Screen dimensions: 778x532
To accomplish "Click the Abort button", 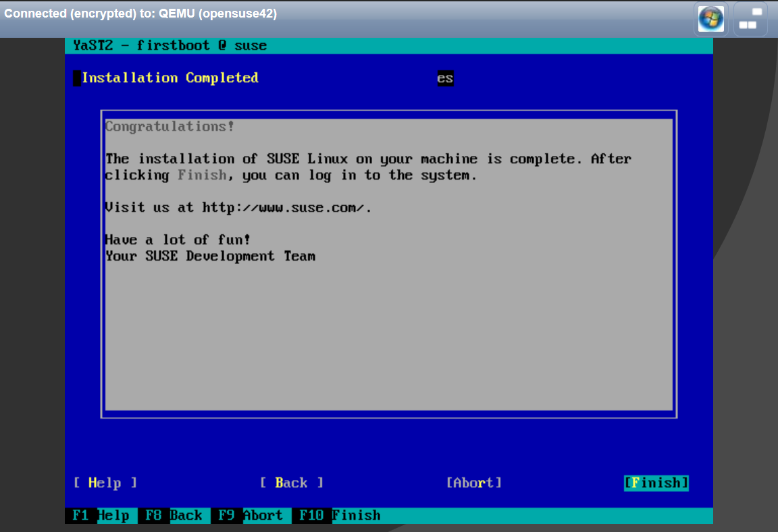I will click(474, 483).
